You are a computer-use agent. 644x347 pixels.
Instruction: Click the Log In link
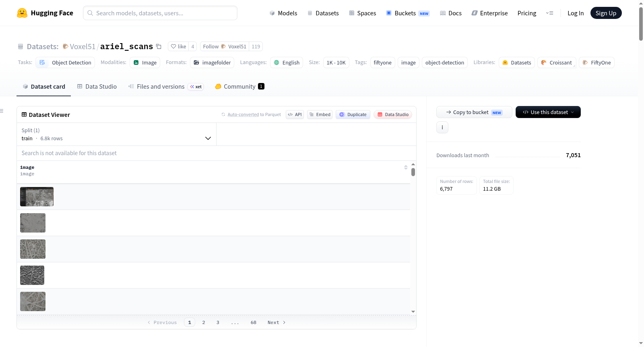click(x=576, y=13)
